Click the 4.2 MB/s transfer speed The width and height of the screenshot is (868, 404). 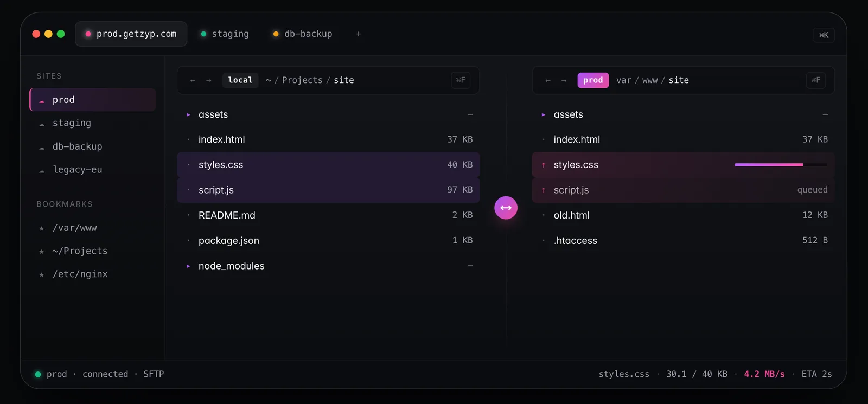point(764,374)
